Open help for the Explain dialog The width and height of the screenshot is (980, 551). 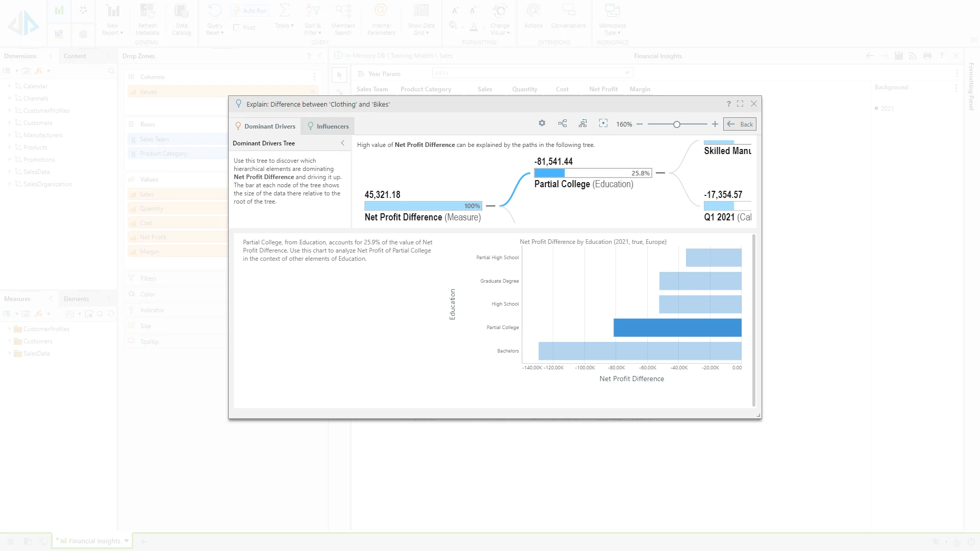[x=728, y=104]
